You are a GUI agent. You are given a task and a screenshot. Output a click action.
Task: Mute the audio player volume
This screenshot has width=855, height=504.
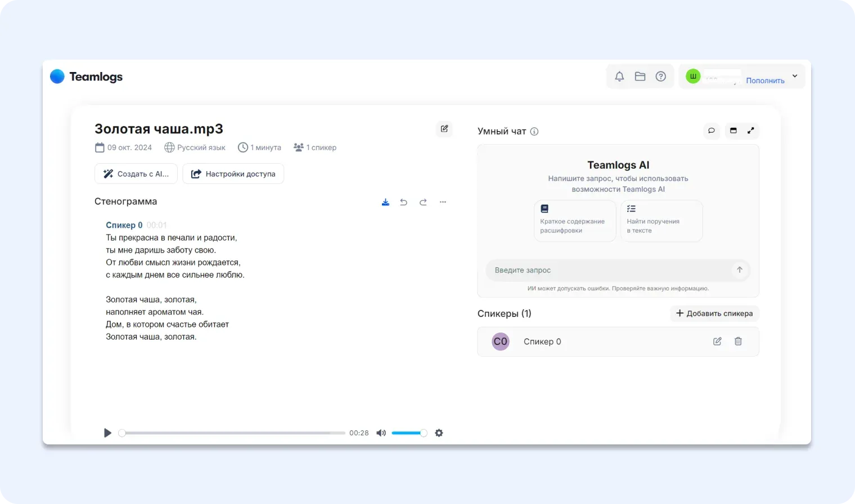tap(381, 433)
